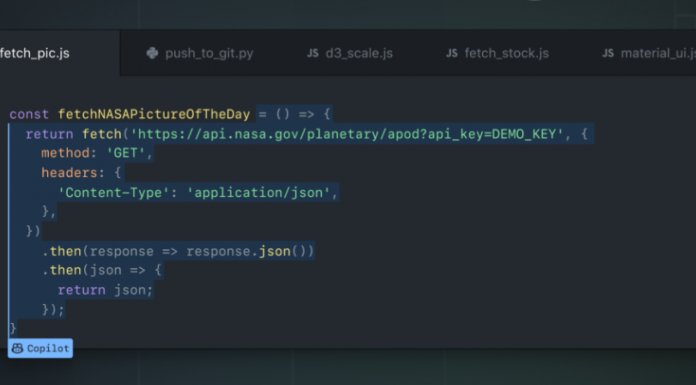Click the 'GET' method value
Screen dimensions: 696x385
point(126,153)
